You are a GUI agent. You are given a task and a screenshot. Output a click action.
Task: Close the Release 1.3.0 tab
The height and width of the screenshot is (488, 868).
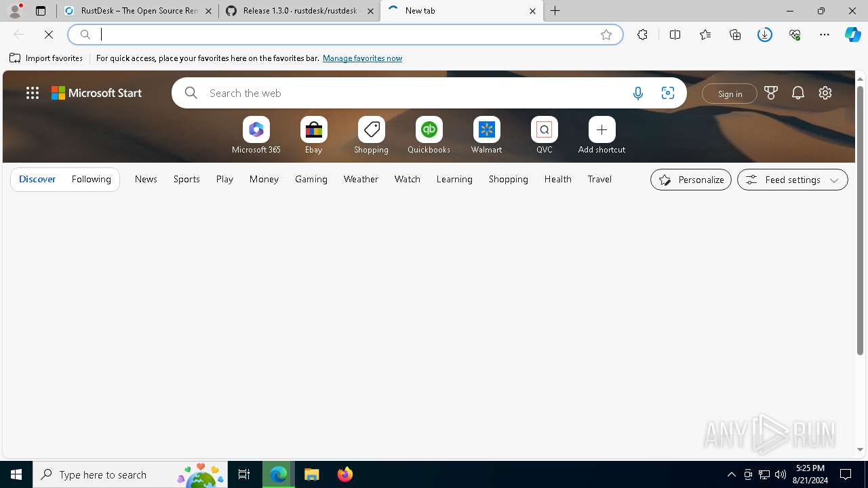coord(370,11)
